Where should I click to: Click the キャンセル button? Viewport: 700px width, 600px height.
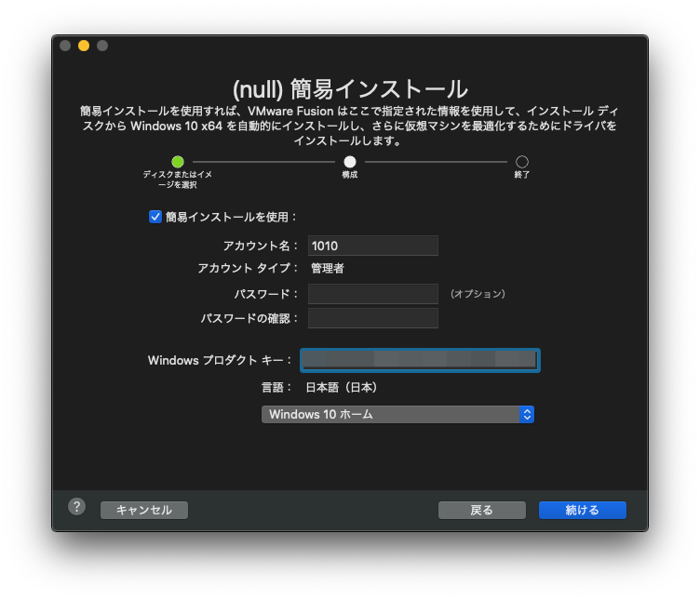pos(143,510)
